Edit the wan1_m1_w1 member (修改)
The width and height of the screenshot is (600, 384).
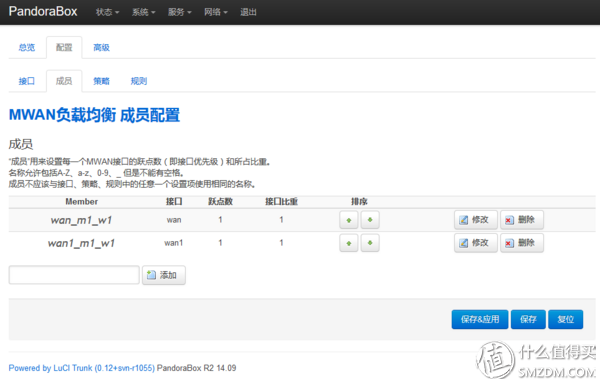pyautogui.click(x=476, y=243)
